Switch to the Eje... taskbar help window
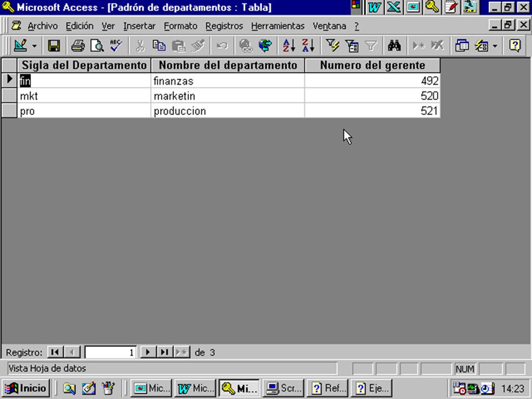 372,388
